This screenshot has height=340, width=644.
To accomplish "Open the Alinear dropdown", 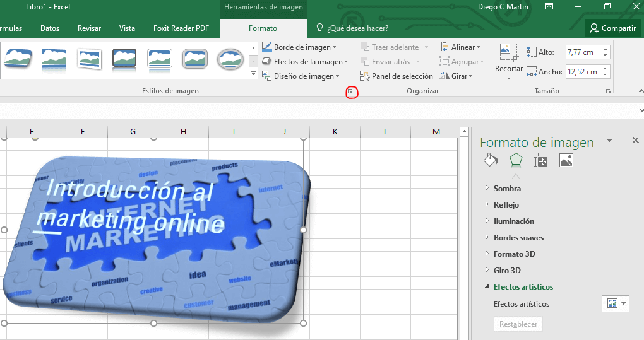I will click(460, 47).
